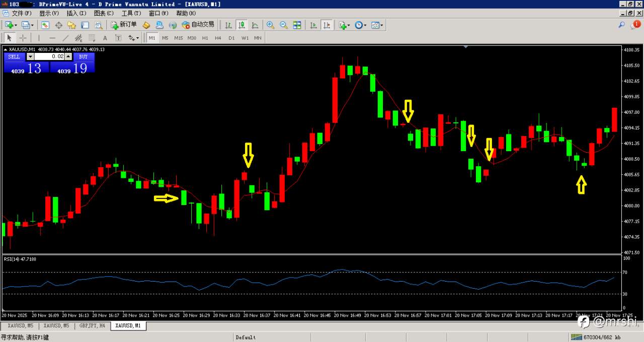Select the trendline drawing tool
Image resolution: width=644 pixels, height=342 pixels.
(65, 38)
